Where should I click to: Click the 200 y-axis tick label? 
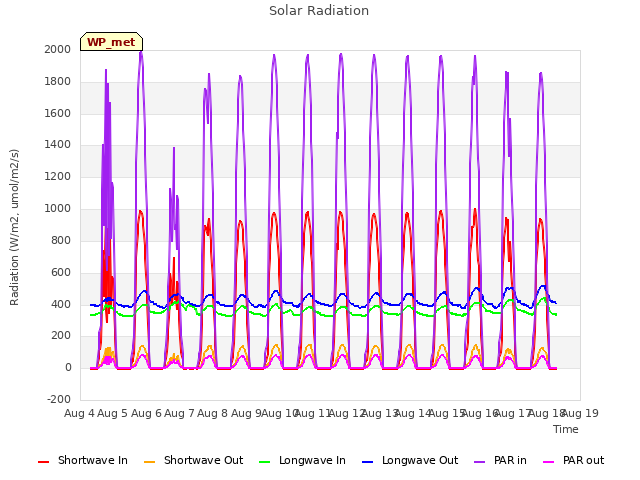(x=61, y=336)
